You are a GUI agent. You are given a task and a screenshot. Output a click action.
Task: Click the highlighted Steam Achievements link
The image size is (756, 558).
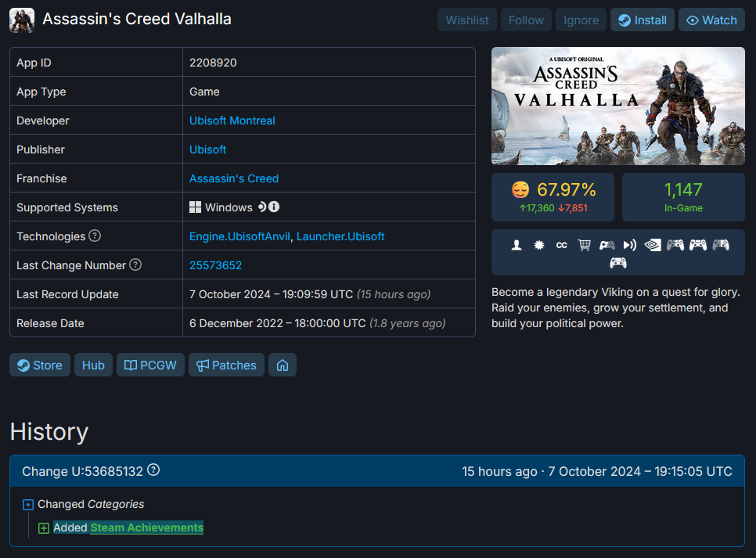coord(146,527)
